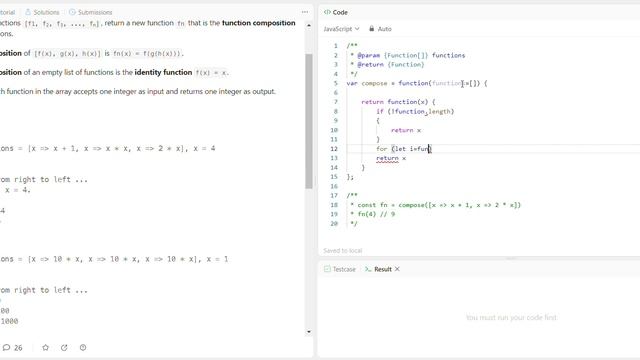
Task: Open the Submissions tab
Action: (91, 12)
